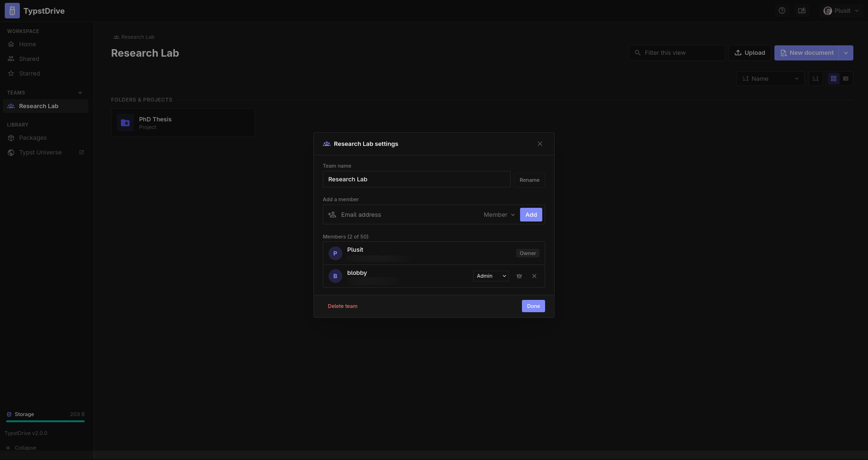This screenshot has width=868, height=460.
Task: Click the Team name text field
Action: (417, 179)
